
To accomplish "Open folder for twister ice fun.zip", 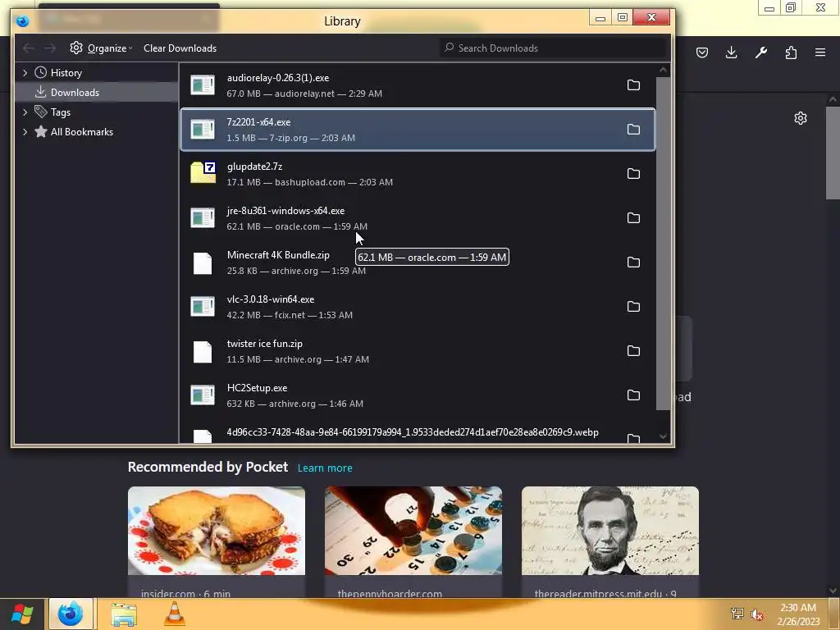I will 633,351.
